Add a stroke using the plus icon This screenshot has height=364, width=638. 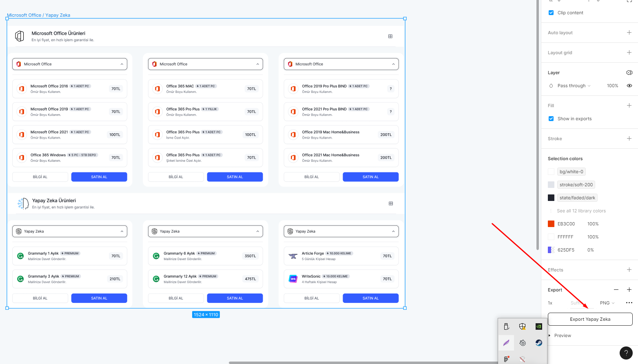tap(629, 139)
